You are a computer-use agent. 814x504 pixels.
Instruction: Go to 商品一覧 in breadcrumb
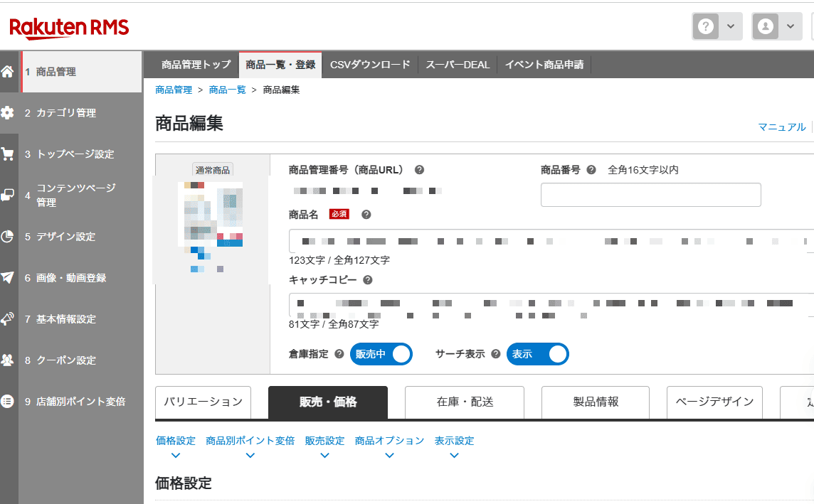pos(227,90)
